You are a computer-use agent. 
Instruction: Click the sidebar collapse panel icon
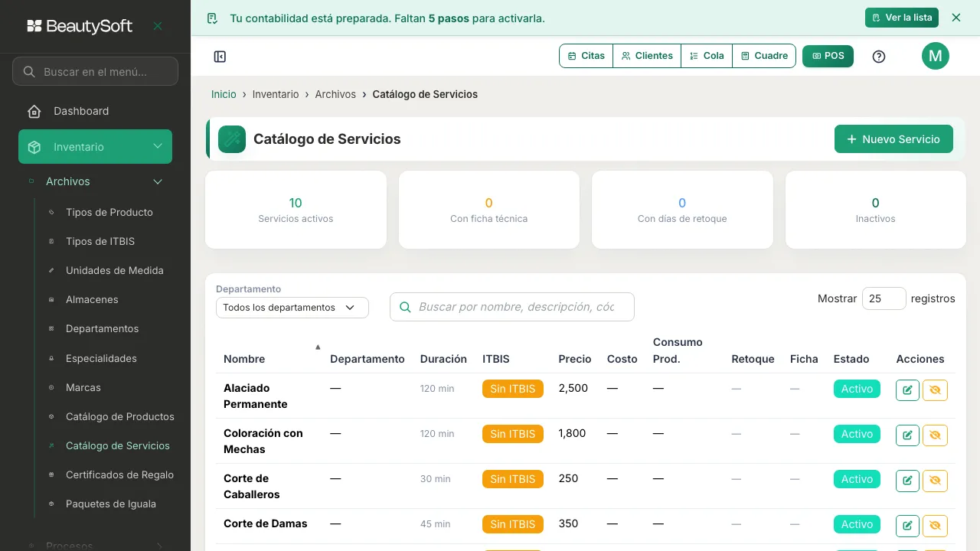point(220,57)
